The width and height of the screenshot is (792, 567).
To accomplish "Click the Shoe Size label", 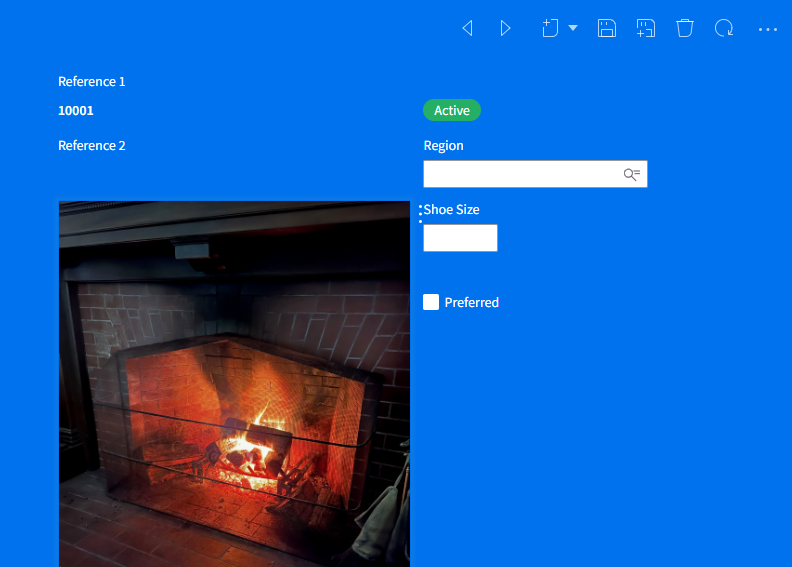I will (451, 210).
